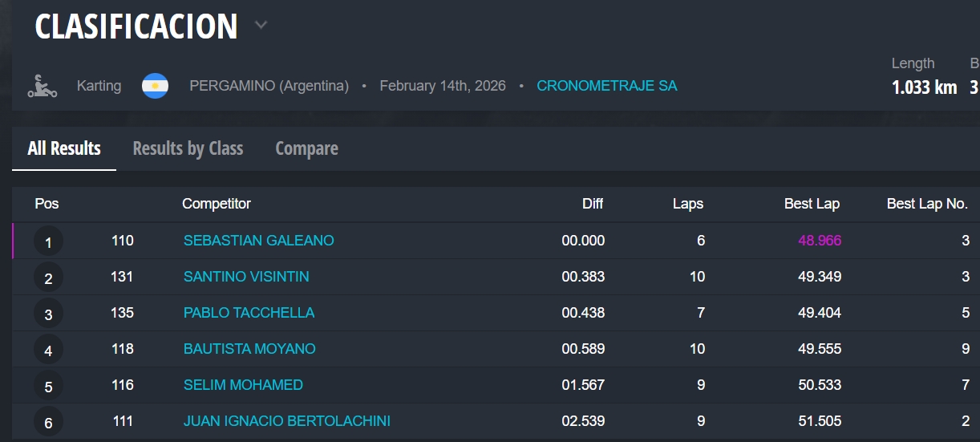Select BAUTISTA MOYANO competitor link
Viewport: 980px width, 442px height.
249,349
